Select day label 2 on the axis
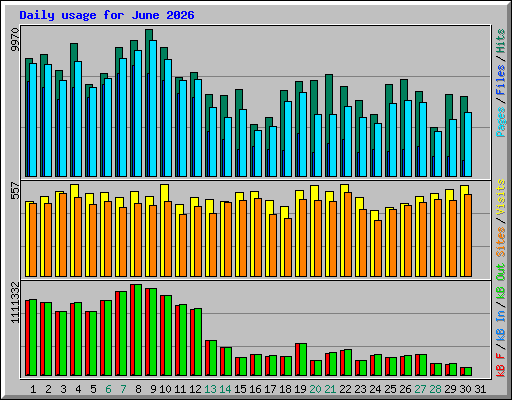The image size is (512, 400). click(x=48, y=389)
